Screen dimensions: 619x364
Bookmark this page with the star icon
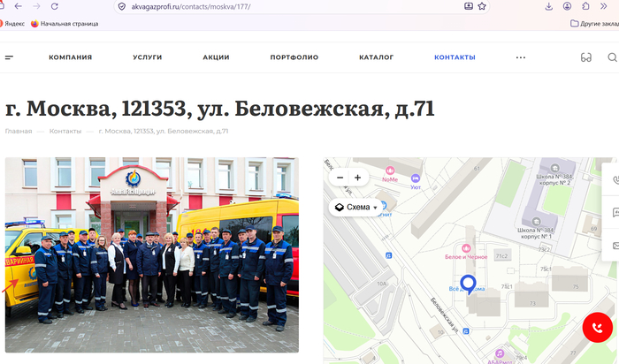[482, 6]
